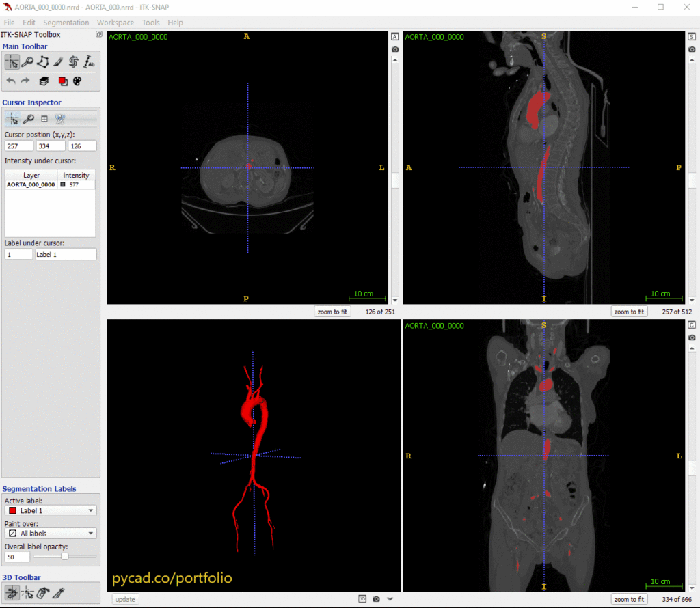Select the Annotation tool
The image size is (700, 608).
[89, 62]
